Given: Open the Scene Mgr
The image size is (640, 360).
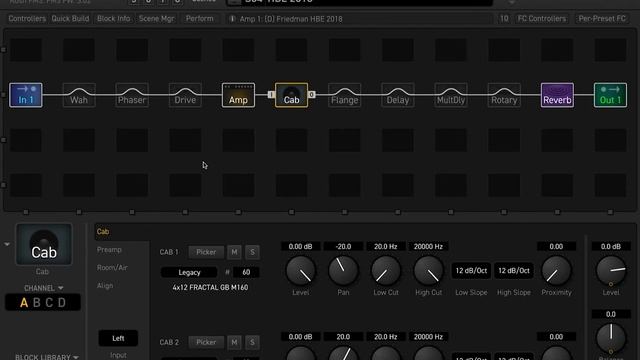Looking at the screenshot, I should 156,19.
